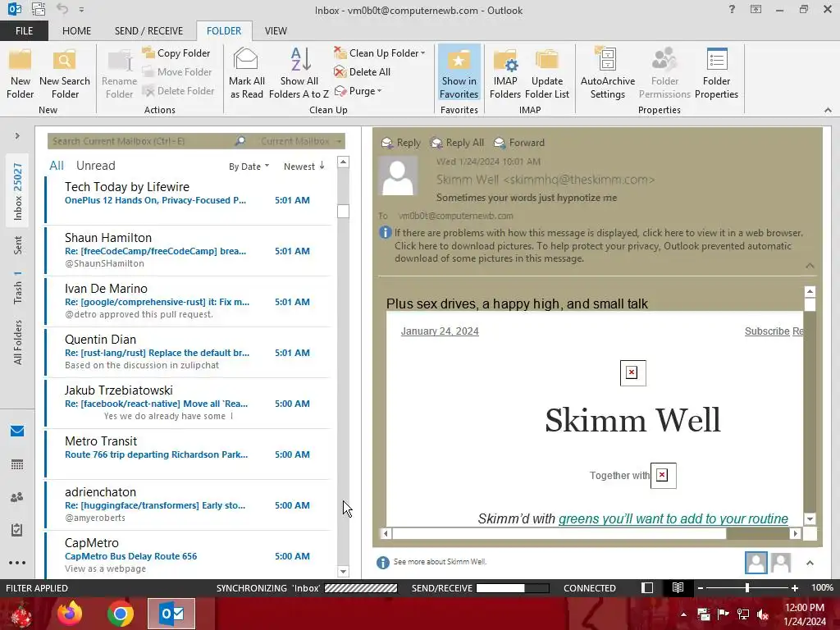Open CapMetro Bus Delay Route 656 email
The width and height of the screenshot is (840, 630).
(x=188, y=555)
